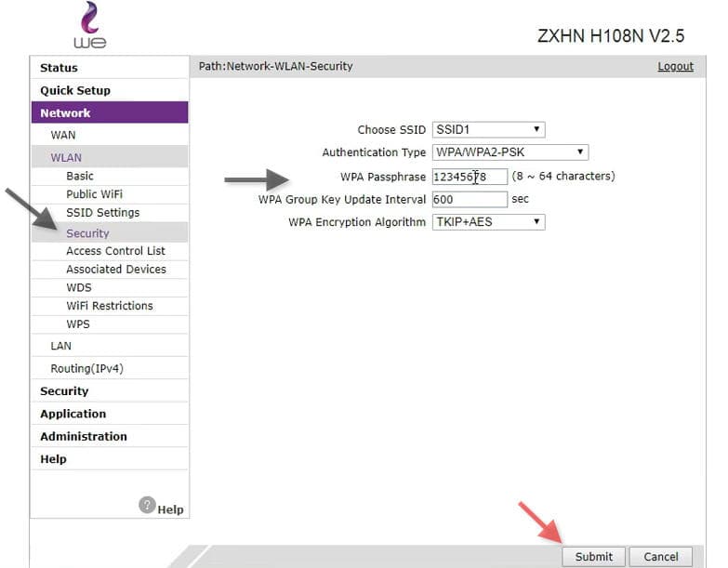
Task: Click the 'WPA Encryption Algorithm' label
Action: (x=357, y=222)
